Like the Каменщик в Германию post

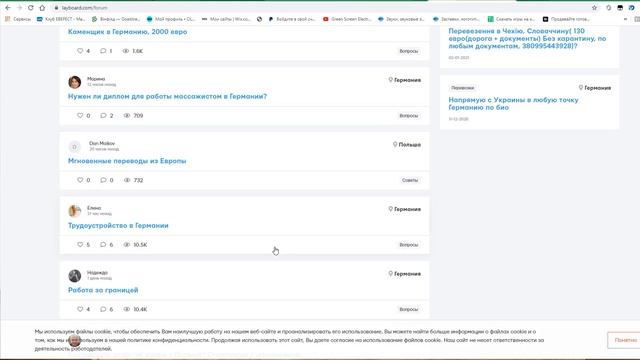point(80,51)
